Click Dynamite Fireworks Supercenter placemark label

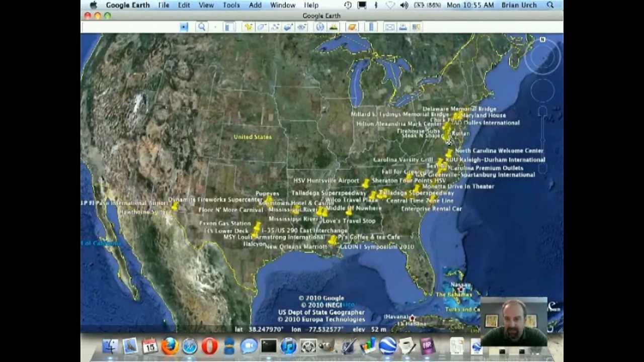tap(215, 200)
